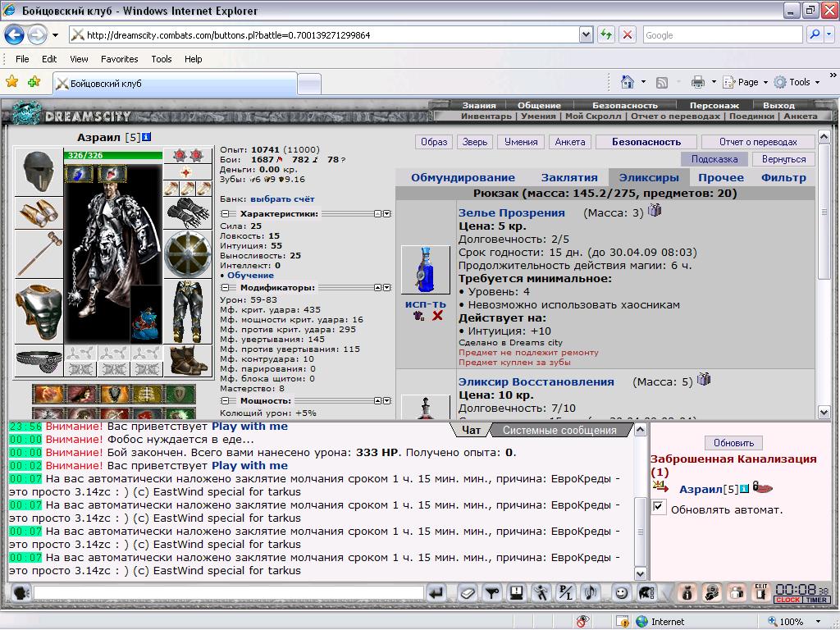The width and height of the screenshot is (840, 630).
Task: Click the выбрать счёт bank link
Action: click(x=282, y=199)
